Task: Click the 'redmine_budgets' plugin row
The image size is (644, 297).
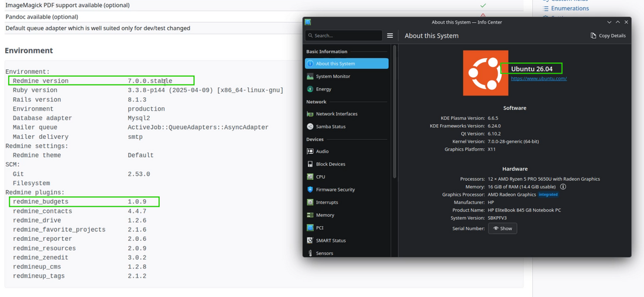Action: coord(84,202)
